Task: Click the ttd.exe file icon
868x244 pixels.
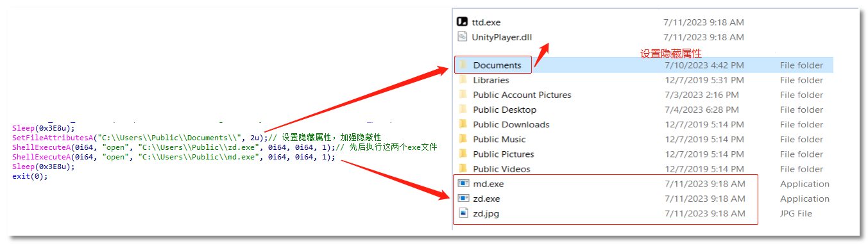Action: pos(462,22)
